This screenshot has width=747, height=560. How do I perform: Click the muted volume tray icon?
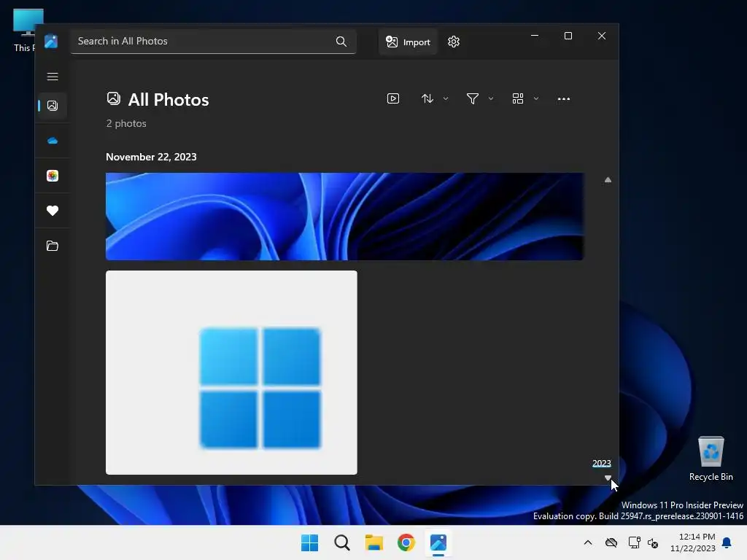653,542
